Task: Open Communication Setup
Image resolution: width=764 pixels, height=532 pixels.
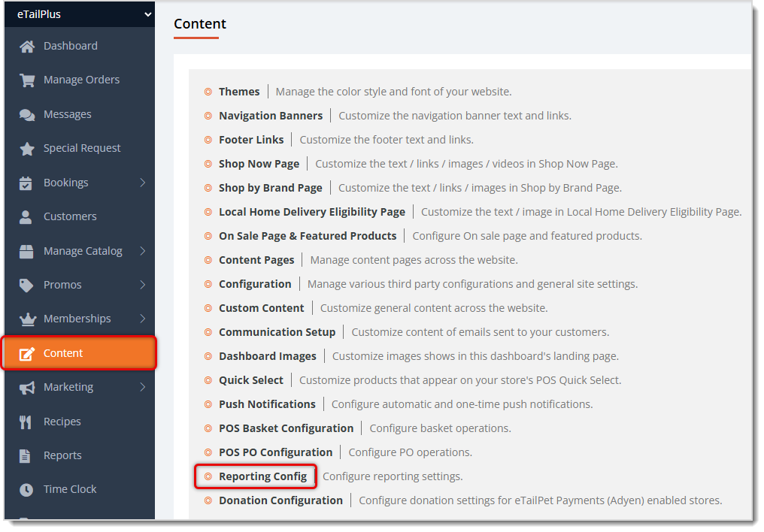Action: (277, 332)
